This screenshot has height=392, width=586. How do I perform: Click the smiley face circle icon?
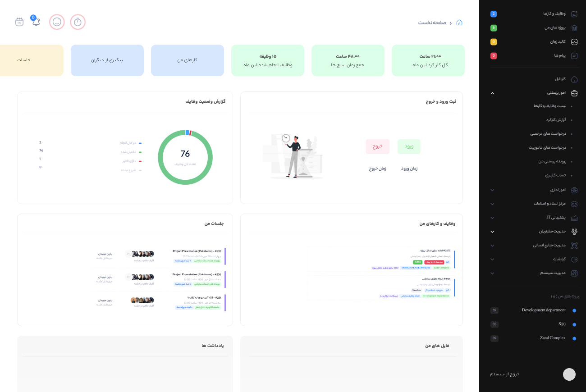click(x=57, y=22)
